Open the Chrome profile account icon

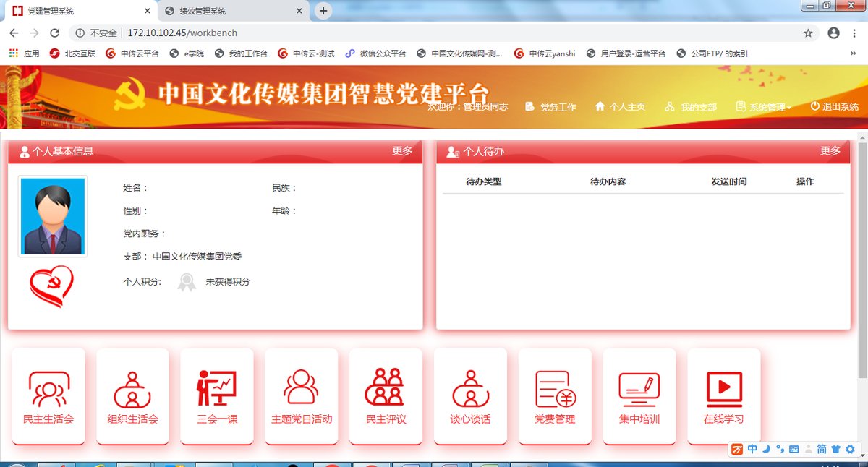coord(833,33)
